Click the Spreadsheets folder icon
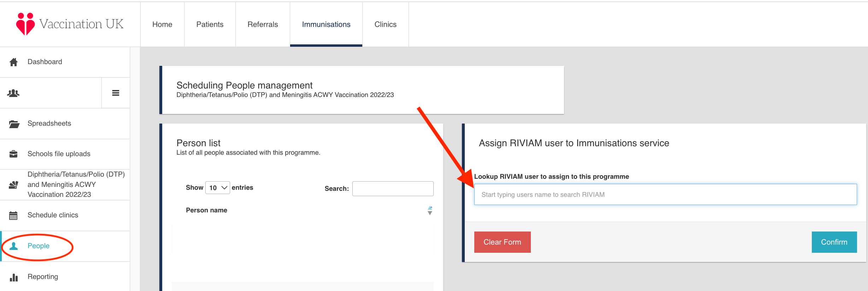The width and height of the screenshot is (868, 291). click(x=14, y=124)
